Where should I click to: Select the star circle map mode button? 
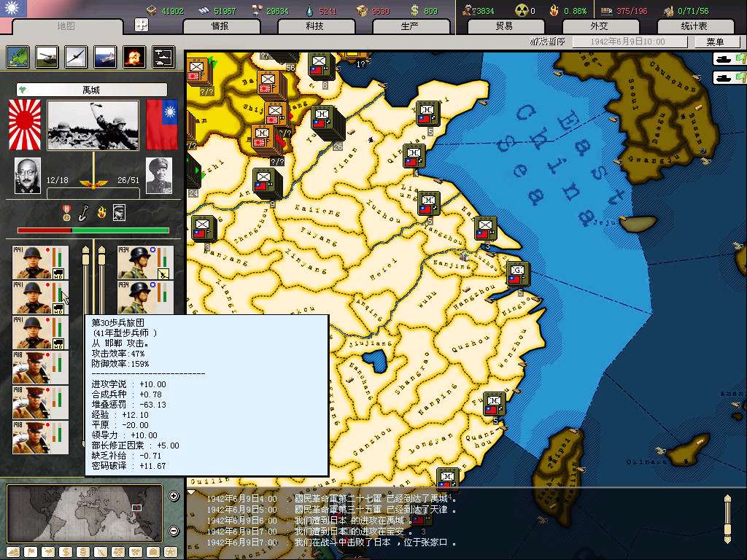point(171,553)
